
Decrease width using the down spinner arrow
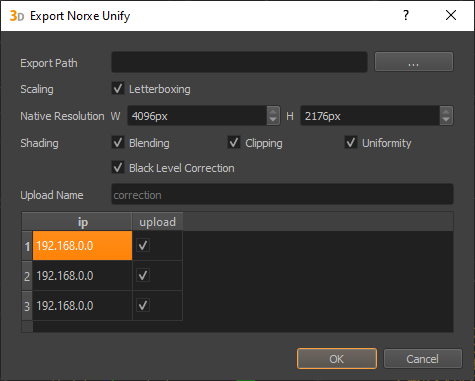[273, 120]
